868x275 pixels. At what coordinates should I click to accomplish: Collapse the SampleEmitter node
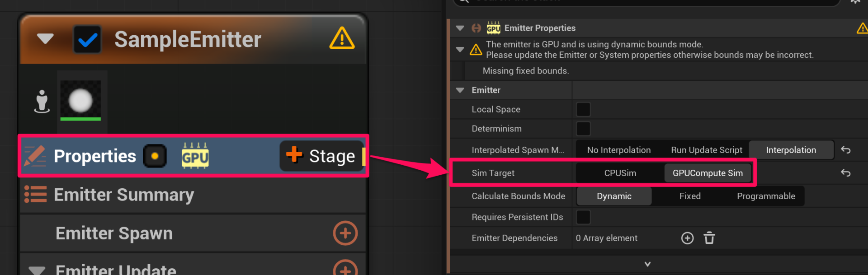pos(45,39)
